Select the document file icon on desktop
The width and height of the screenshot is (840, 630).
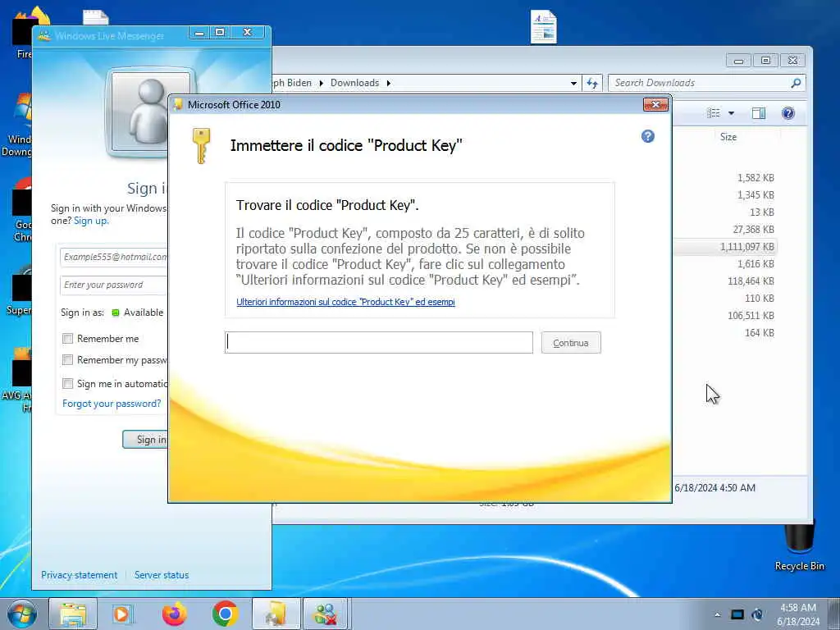[x=543, y=27]
